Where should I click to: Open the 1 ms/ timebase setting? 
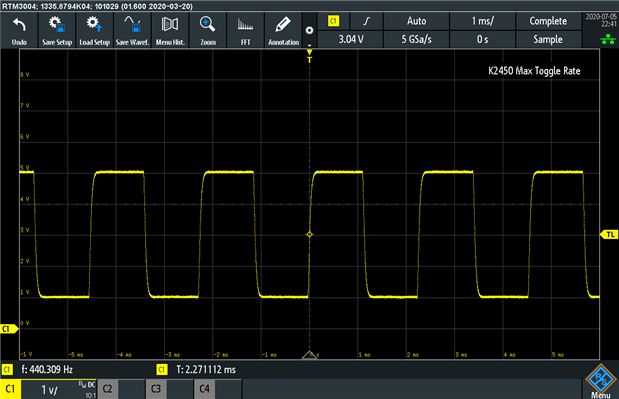(482, 21)
